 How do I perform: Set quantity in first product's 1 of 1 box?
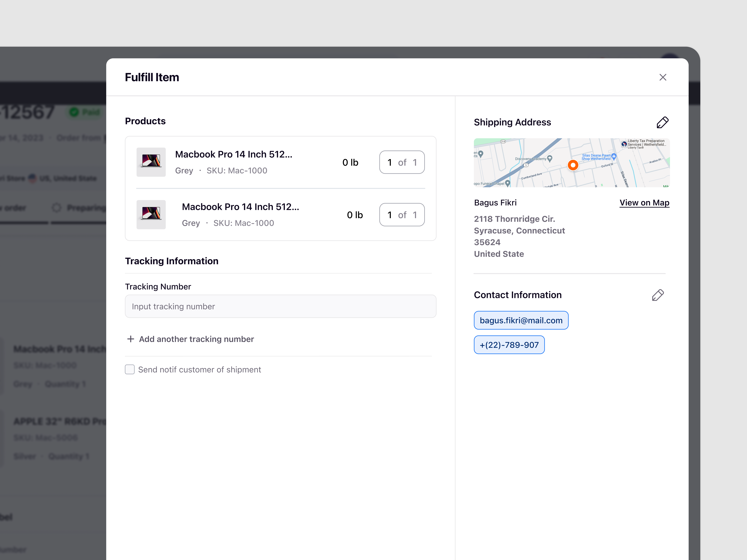click(x=402, y=162)
